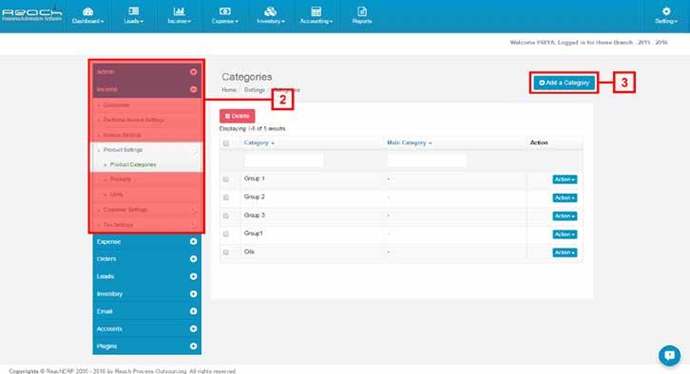Click the Category filter input field
Screen dimensions: 690x374
[x=284, y=161]
